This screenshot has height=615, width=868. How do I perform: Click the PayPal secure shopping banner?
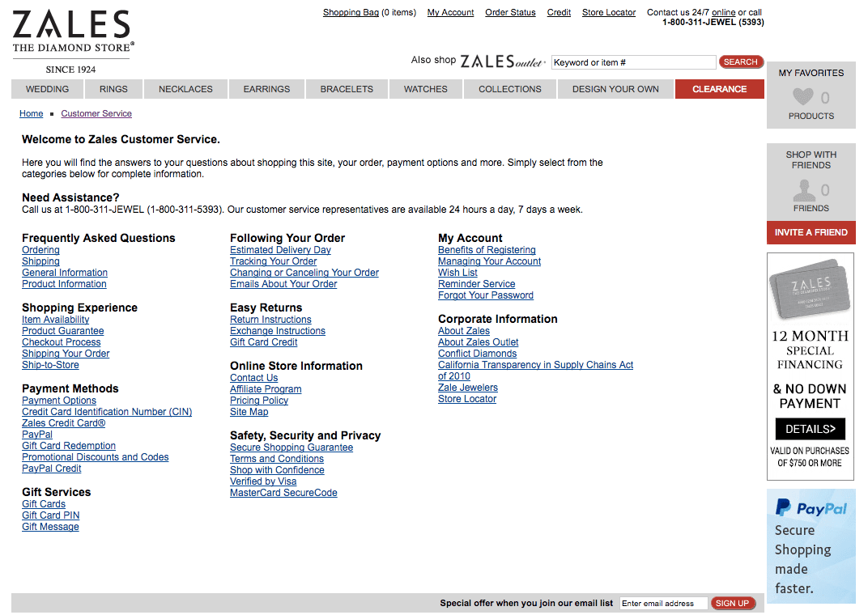coord(811,546)
